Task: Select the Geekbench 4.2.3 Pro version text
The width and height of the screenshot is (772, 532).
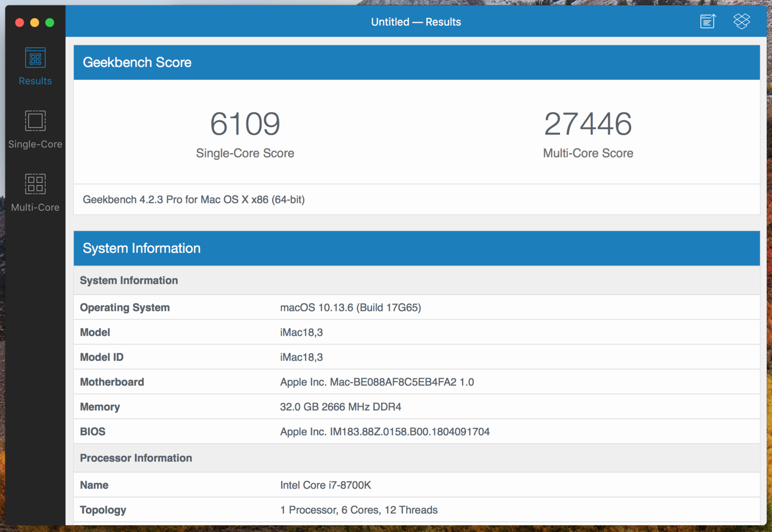Action: [194, 199]
